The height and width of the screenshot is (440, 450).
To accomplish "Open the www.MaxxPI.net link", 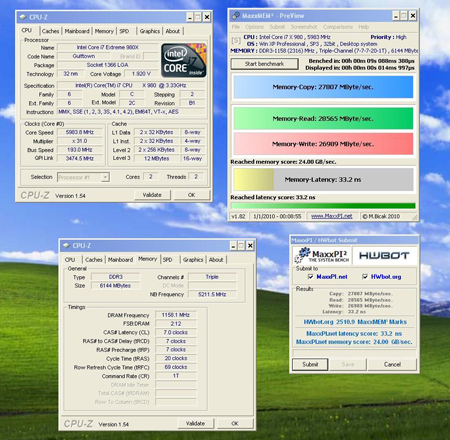I will (332, 216).
